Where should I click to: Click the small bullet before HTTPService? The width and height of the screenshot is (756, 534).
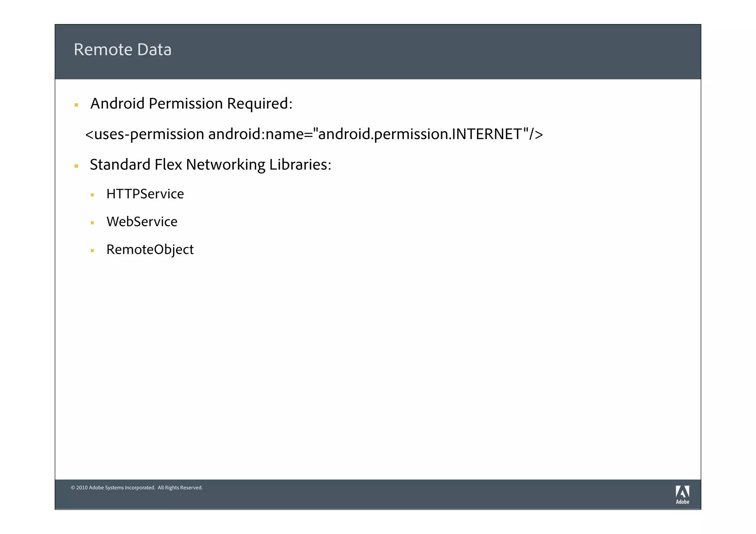tap(92, 195)
